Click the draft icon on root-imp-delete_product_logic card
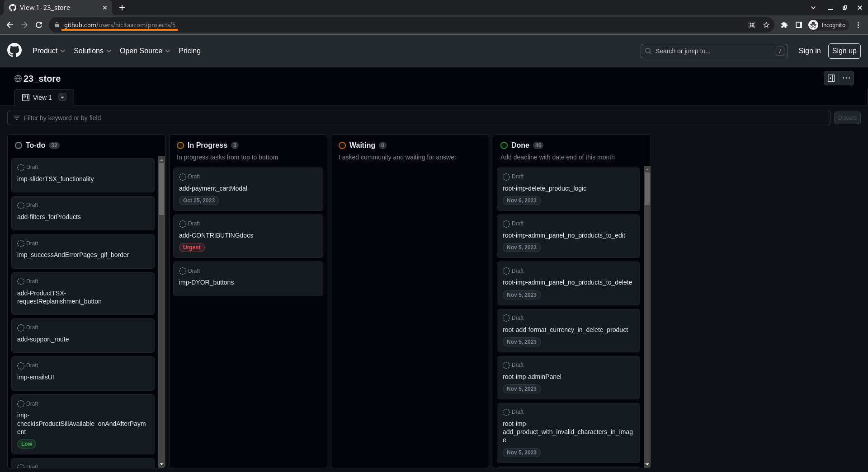 [x=506, y=177]
